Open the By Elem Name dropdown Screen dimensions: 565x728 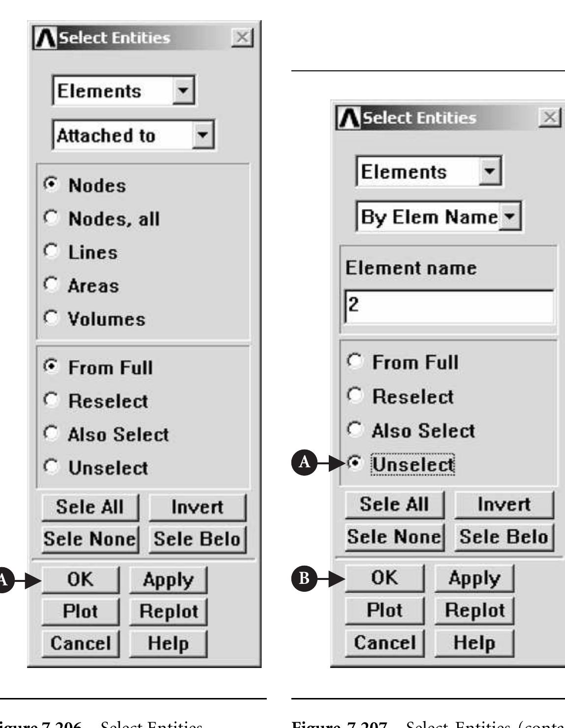510,216
